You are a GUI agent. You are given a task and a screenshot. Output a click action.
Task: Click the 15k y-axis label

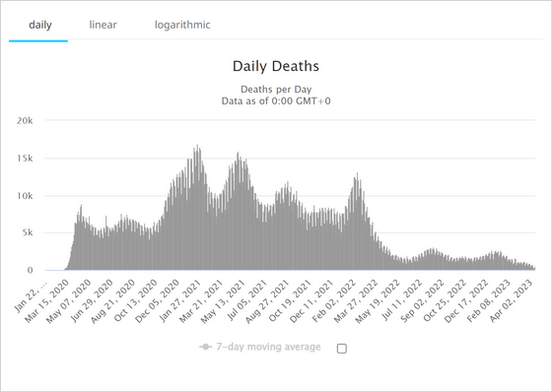[25, 159]
